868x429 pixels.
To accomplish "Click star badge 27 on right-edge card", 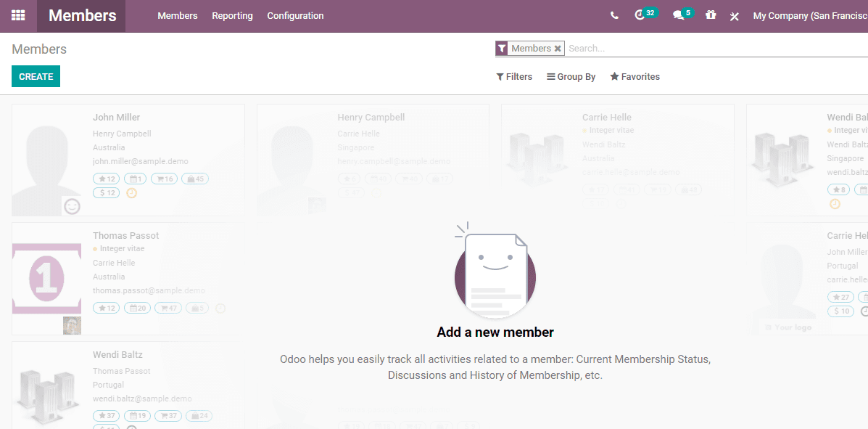I will point(840,297).
